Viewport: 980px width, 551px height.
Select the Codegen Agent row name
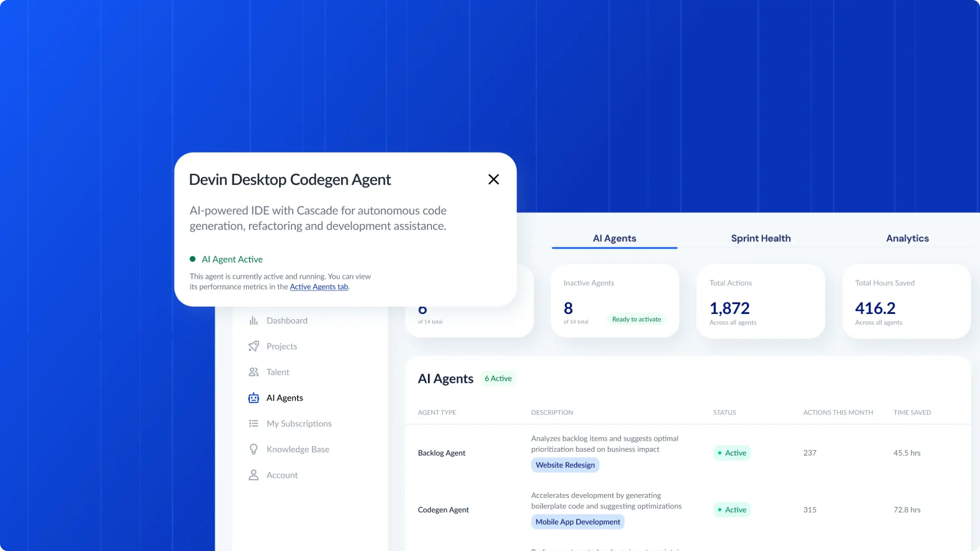443,510
